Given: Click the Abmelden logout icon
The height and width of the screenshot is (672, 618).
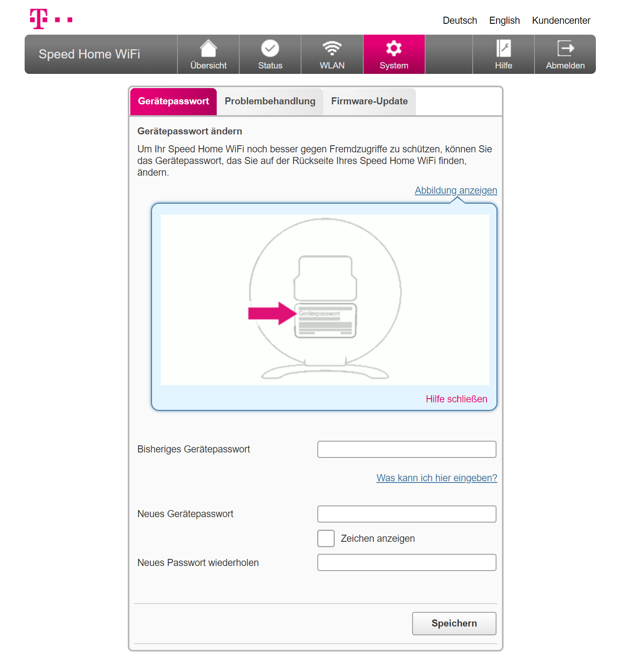Looking at the screenshot, I should click(565, 48).
